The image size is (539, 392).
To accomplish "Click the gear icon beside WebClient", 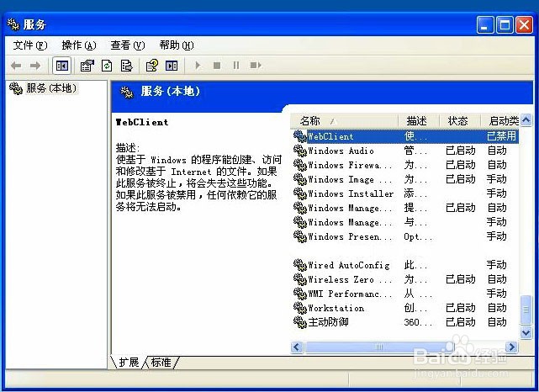I will pos(299,136).
